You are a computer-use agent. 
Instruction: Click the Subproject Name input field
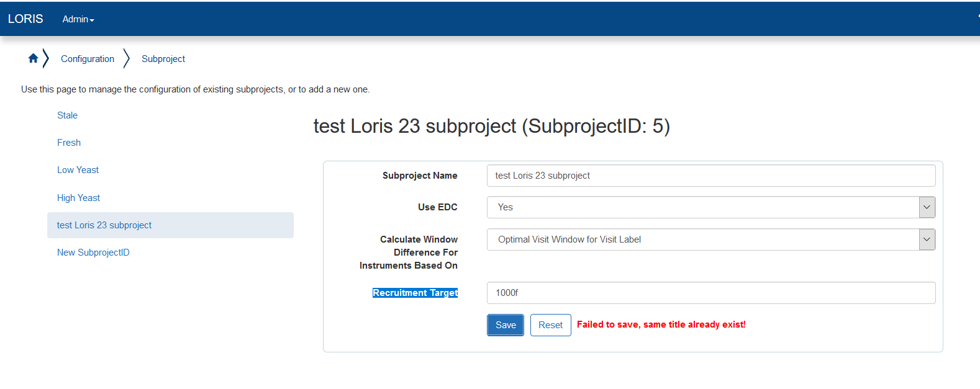pyautogui.click(x=710, y=176)
